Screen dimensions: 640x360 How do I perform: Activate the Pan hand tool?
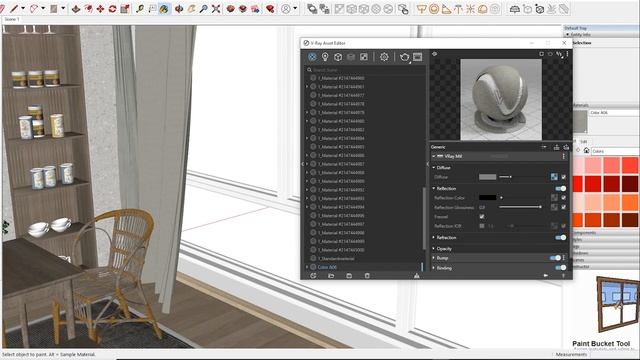[191, 9]
